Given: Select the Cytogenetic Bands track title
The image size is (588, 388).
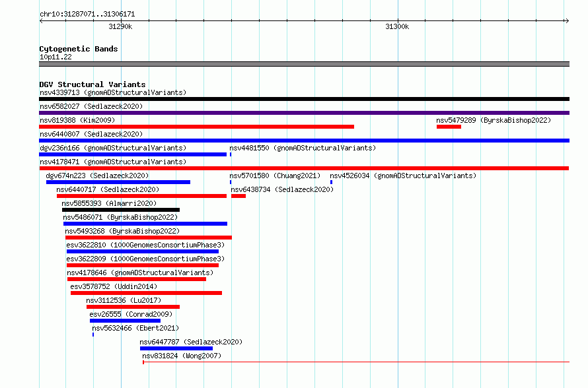Looking at the screenshot, I should pyautogui.click(x=79, y=49).
